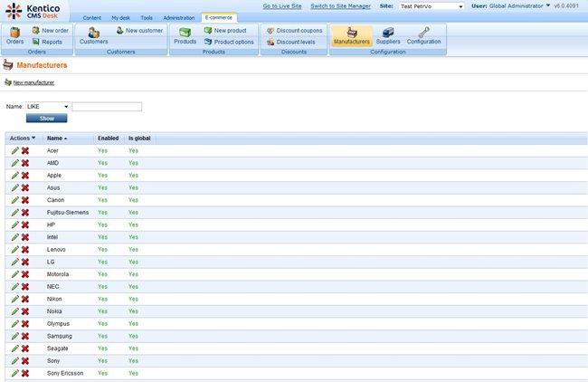Delete the Nokia manufacturer
This screenshot has width=588, height=382.
[x=25, y=311]
